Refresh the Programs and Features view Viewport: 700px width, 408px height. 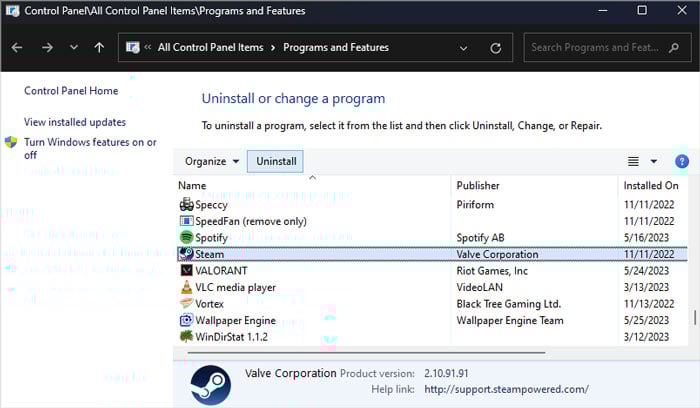pyautogui.click(x=496, y=48)
